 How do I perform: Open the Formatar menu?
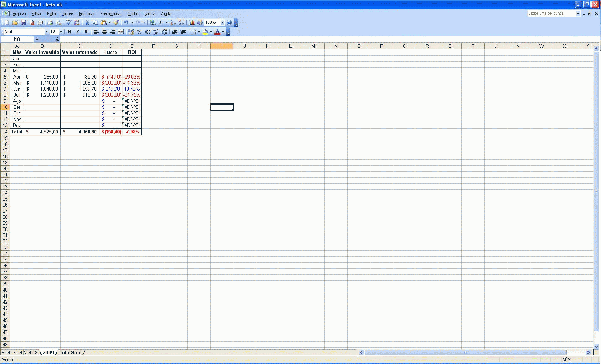point(87,14)
